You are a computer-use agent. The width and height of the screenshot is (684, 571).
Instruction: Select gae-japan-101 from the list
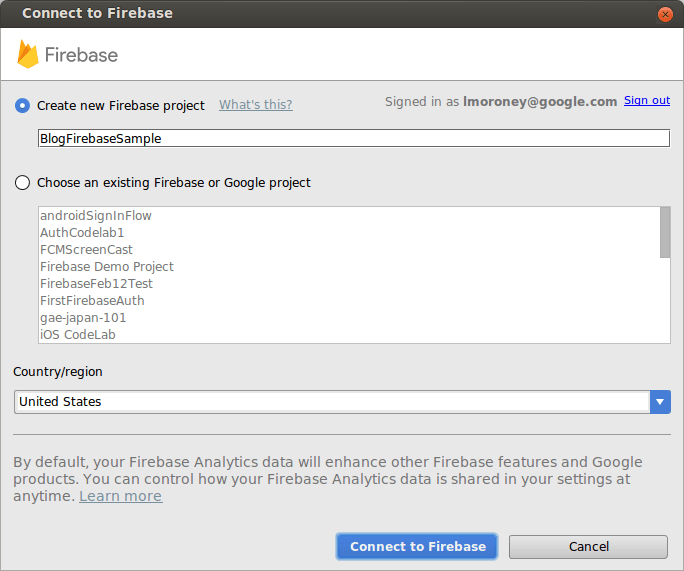tap(83, 318)
